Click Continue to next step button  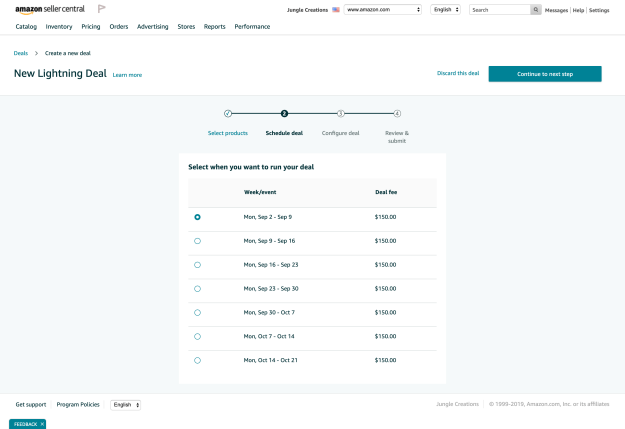pos(544,74)
